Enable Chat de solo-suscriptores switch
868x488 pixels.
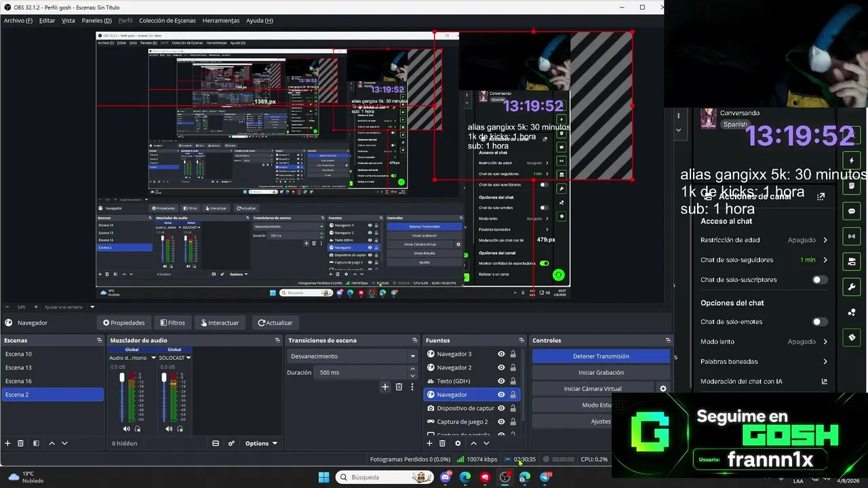(x=820, y=280)
